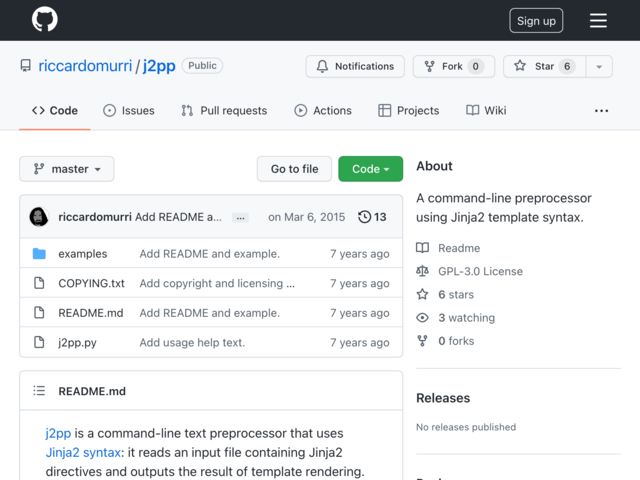Open the COPYING.txt file
This screenshot has height=480, width=640.
coord(91,283)
